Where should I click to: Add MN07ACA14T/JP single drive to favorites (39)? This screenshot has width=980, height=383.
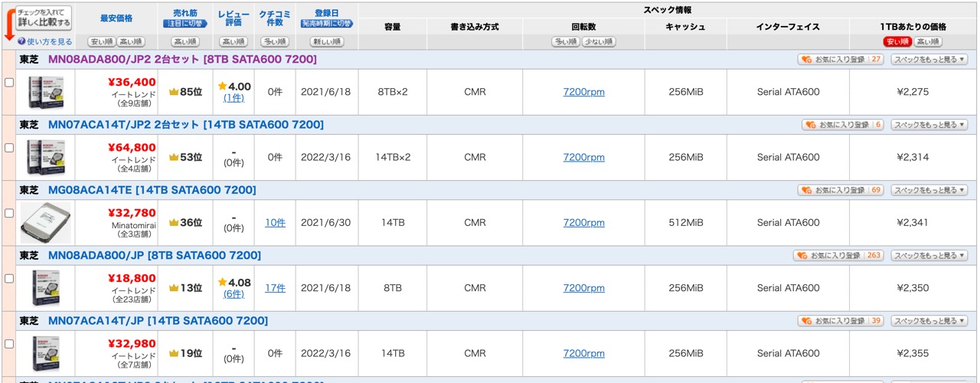pos(841,320)
